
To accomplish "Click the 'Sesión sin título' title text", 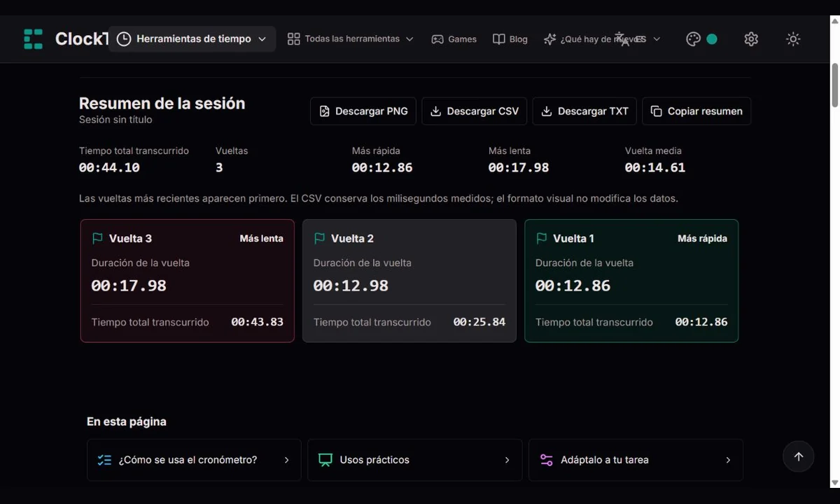I will click(115, 120).
